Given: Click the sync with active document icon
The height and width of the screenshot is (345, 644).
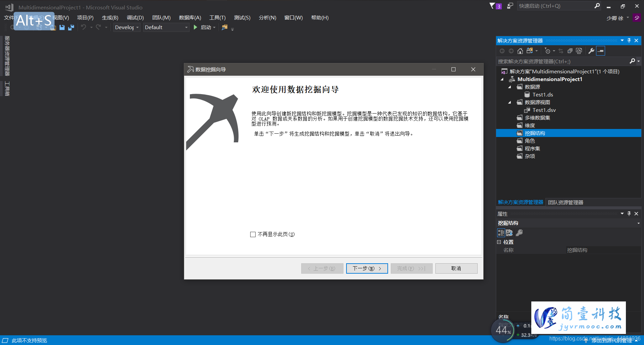Looking at the screenshot, I should [561, 51].
